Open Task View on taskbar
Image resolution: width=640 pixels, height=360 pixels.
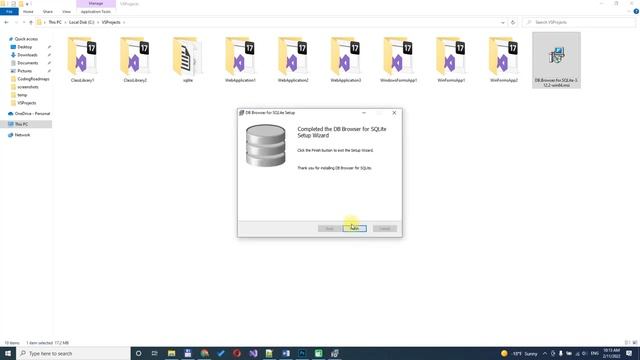pyautogui.click(x=154, y=353)
